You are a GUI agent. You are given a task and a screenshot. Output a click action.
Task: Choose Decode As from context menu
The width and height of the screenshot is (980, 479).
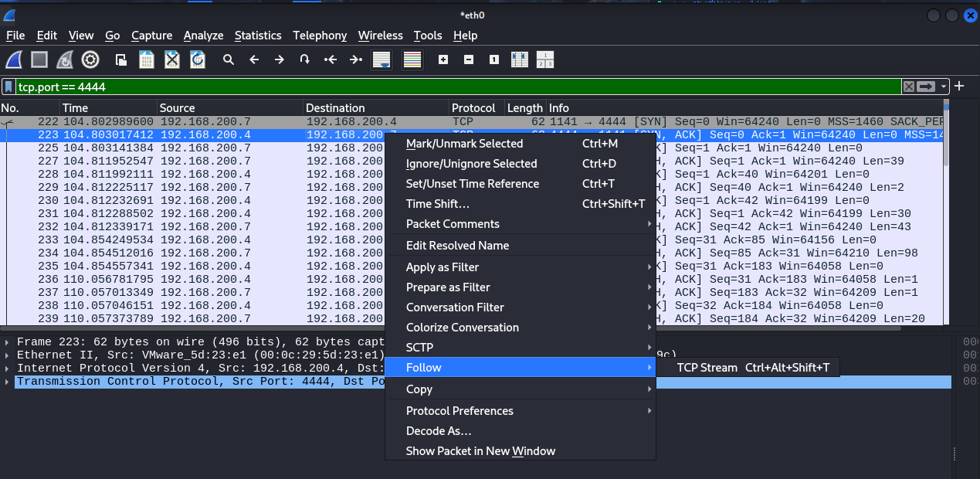pyautogui.click(x=521, y=431)
